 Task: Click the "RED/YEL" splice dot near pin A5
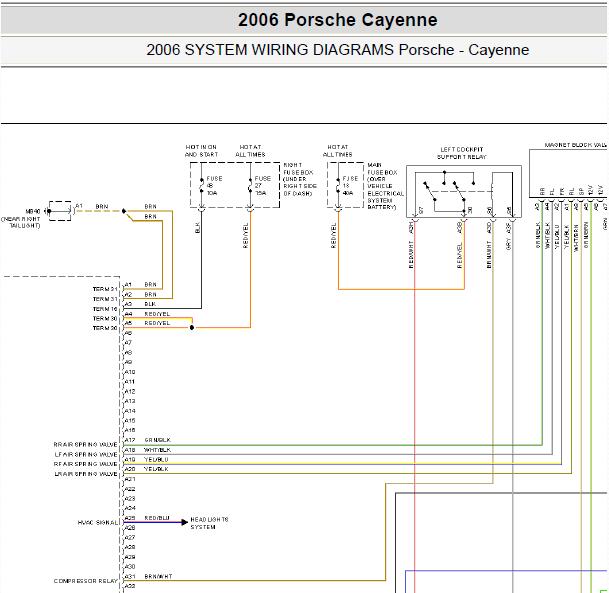[x=192, y=328]
